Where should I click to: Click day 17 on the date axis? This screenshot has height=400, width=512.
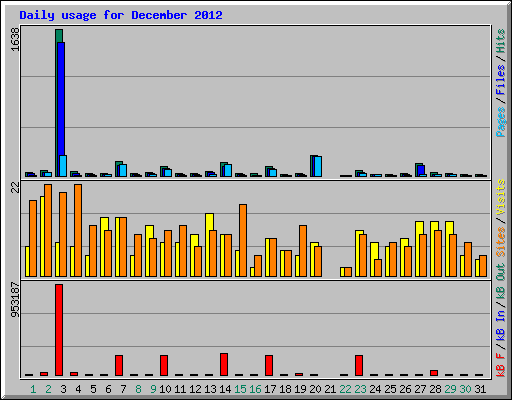click(270, 389)
